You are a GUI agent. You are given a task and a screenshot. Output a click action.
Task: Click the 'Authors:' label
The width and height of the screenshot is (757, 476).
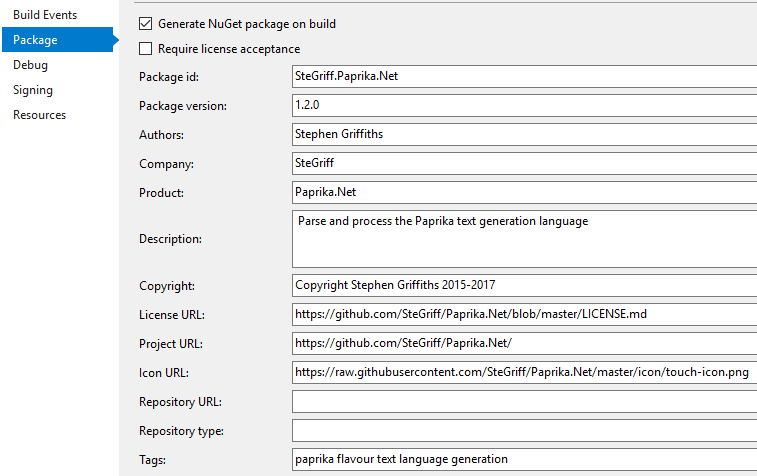161,135
